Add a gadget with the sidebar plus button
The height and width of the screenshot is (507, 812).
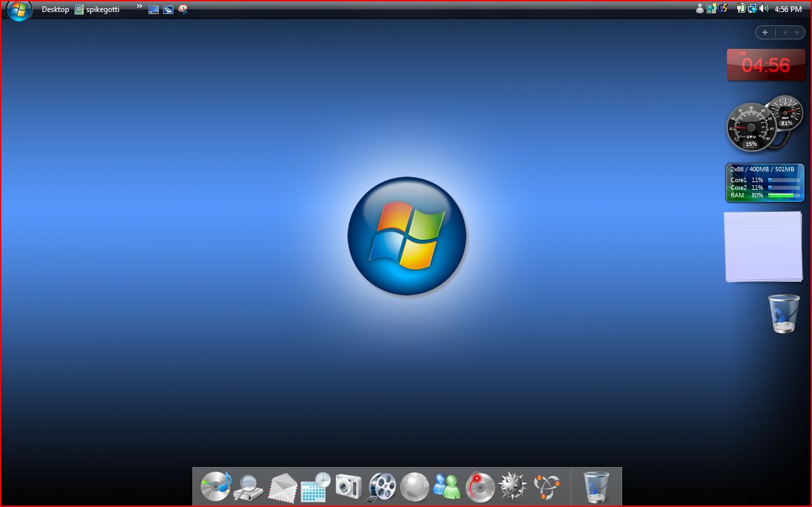[765, 32]
